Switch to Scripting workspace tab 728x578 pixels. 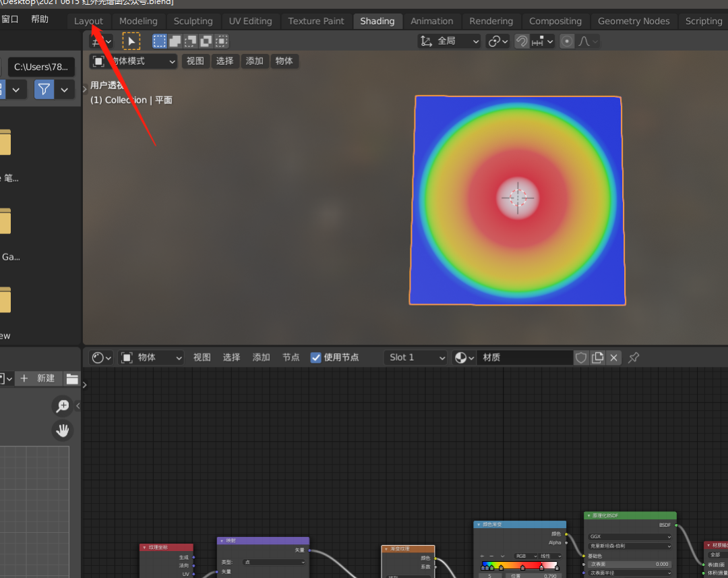(704, 21)
